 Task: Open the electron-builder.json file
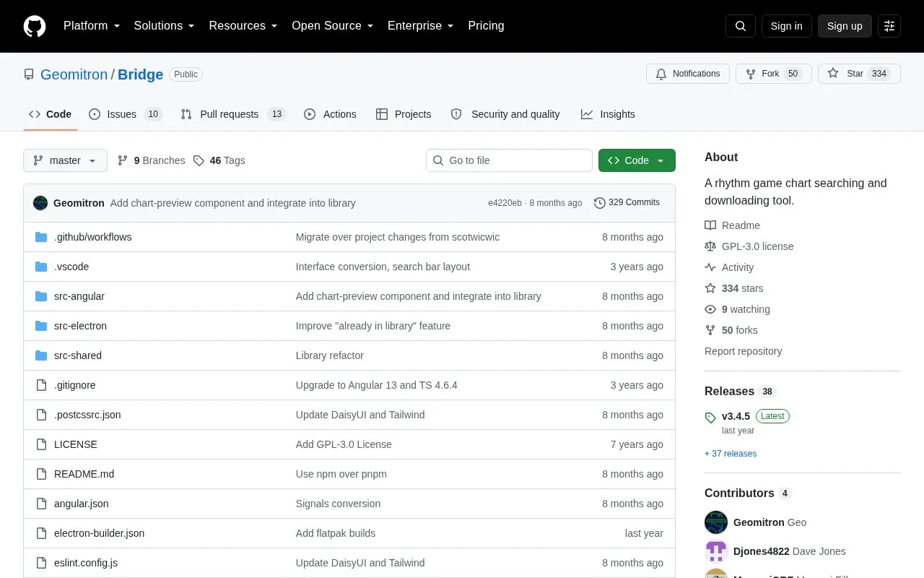tap(99, 533)
